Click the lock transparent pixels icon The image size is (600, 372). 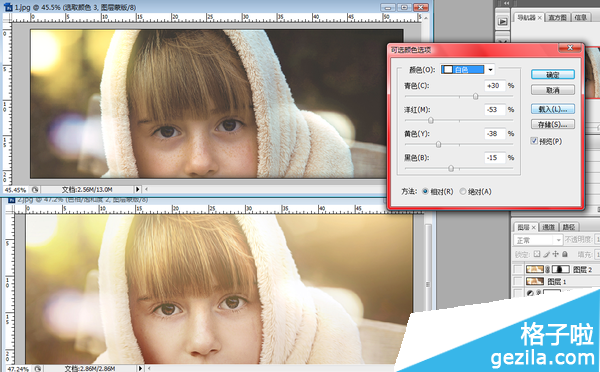click(x=537, y=254)
